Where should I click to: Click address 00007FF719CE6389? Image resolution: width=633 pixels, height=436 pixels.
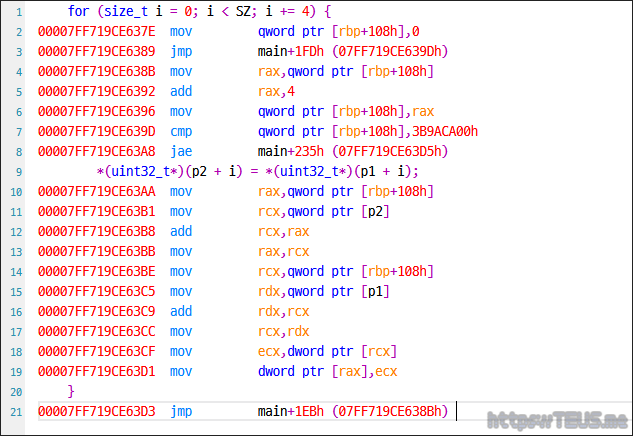96,51
